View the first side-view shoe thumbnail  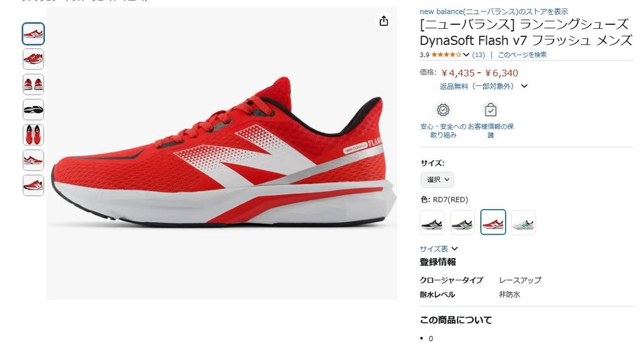[34, 34]
